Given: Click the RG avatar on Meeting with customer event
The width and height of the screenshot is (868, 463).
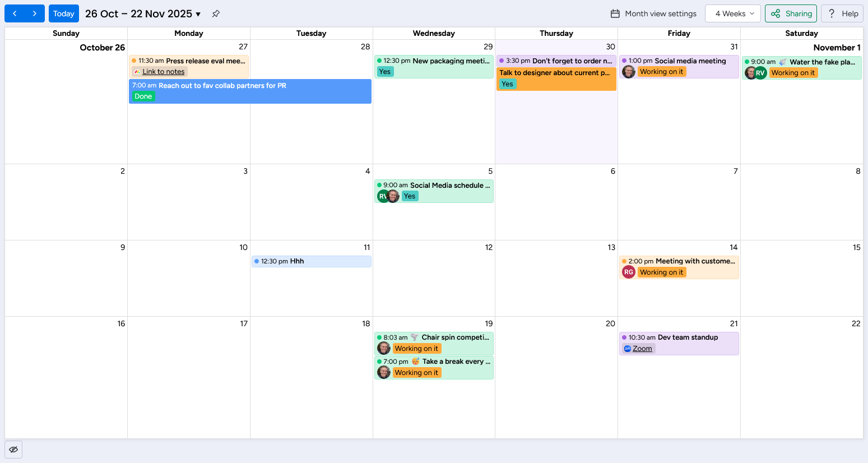Looking at the screenshot, I should pyautogui.click(x=628, y=272).
